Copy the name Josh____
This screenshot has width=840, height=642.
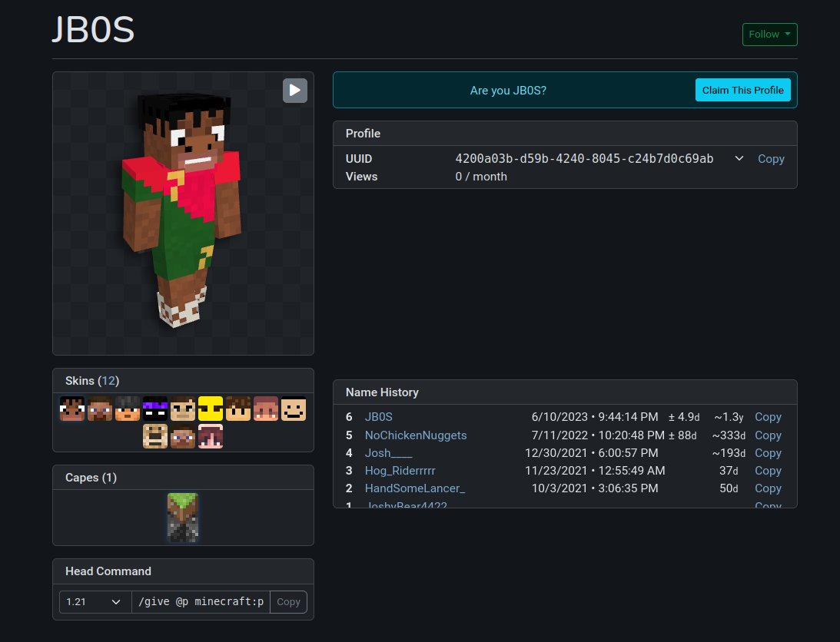tap(768, 453)
